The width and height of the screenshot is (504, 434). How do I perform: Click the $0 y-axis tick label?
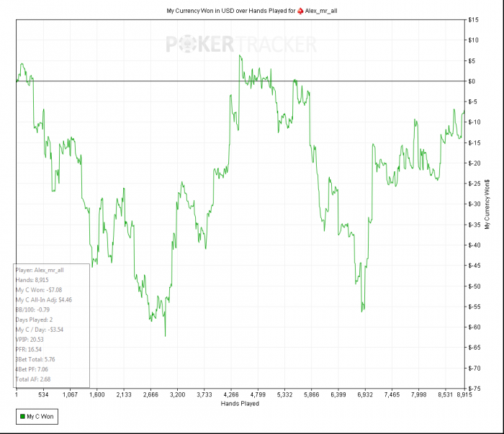point(472,81)
